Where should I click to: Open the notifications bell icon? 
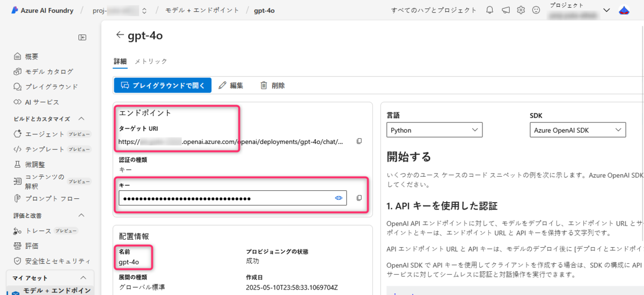pos(489,10)
